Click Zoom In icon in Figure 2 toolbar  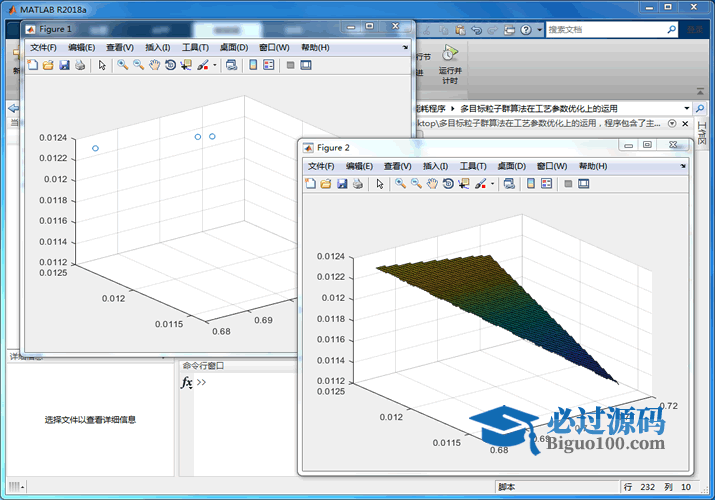point(400,184)
